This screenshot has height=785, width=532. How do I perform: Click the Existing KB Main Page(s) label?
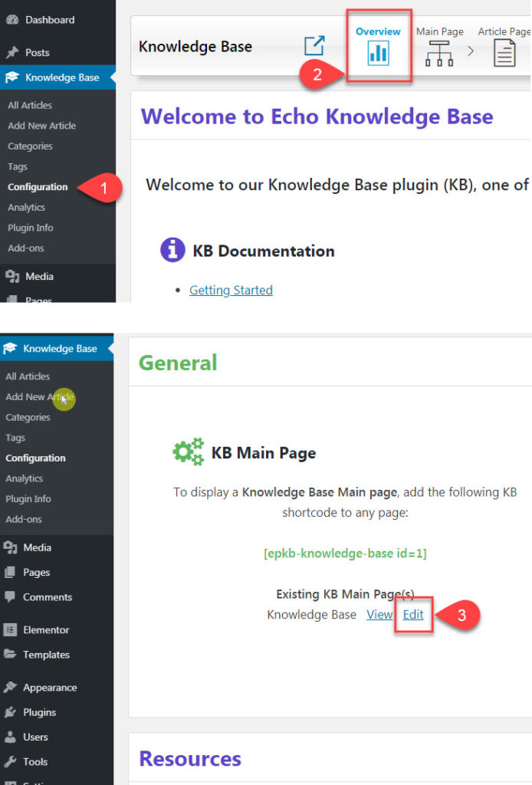(345, 594)
